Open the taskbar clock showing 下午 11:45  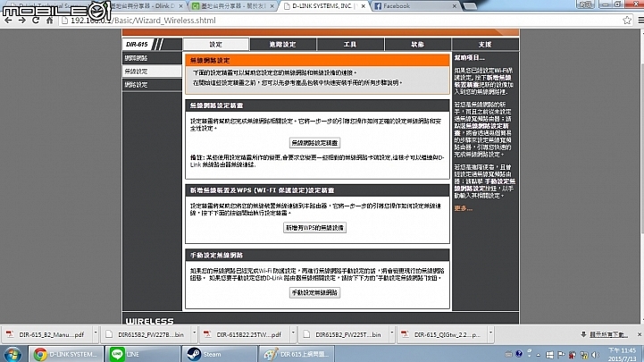[622, 354]
